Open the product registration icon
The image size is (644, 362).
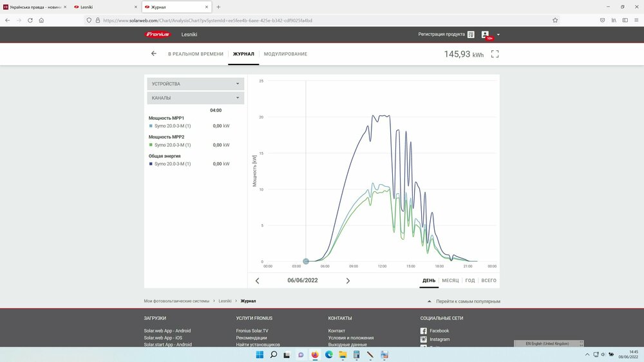(471, 34)
